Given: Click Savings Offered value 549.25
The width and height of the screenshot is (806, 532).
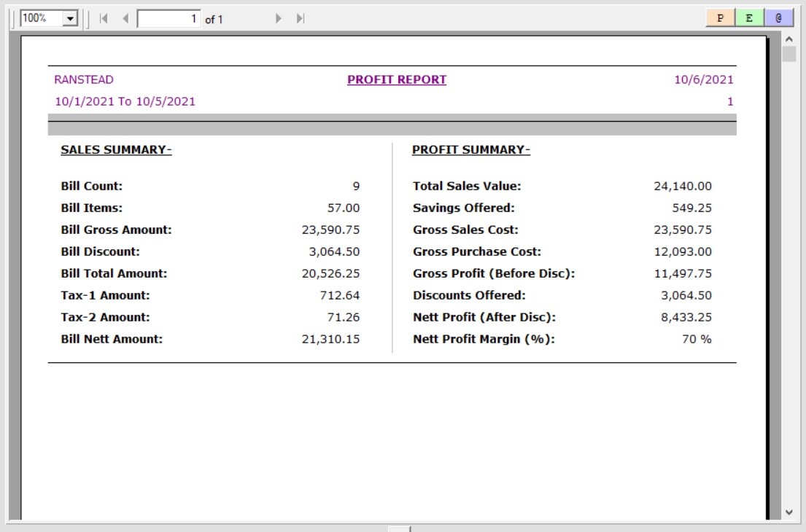Looking at the screenshot, I should tap(692, 208).
